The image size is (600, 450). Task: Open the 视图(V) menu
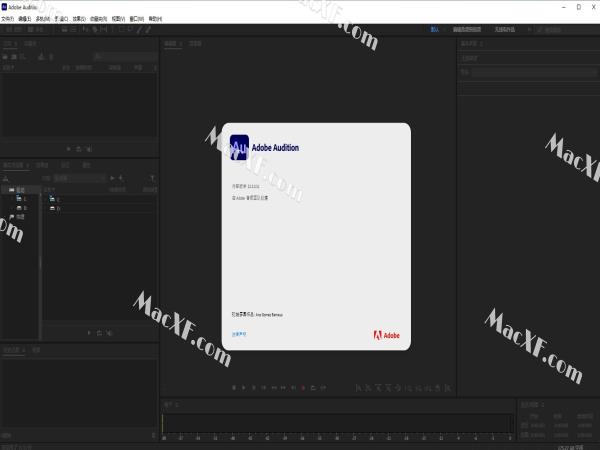[118, 19]
